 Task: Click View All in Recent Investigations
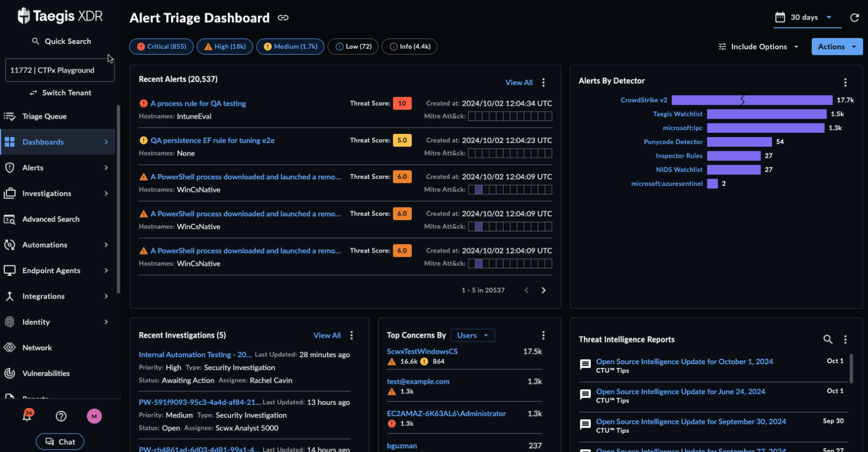[x=327, y=335]
